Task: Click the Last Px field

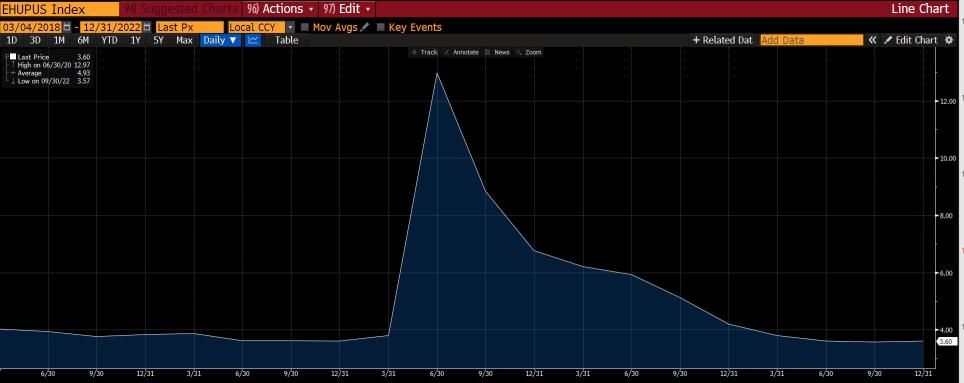Action: tap(189, 27)
